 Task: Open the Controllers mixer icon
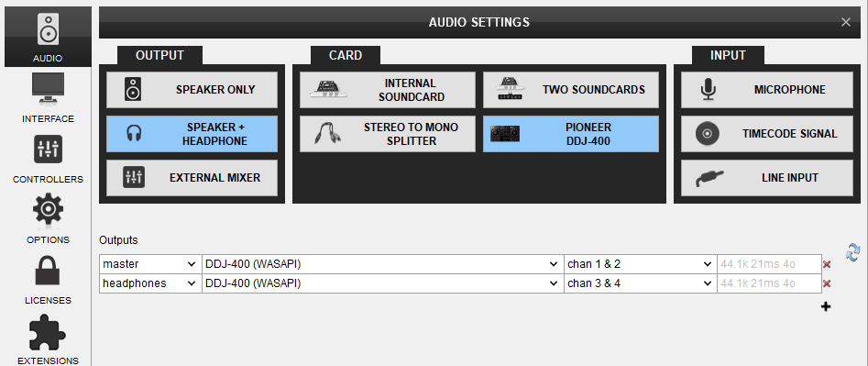tap(48, 149)
